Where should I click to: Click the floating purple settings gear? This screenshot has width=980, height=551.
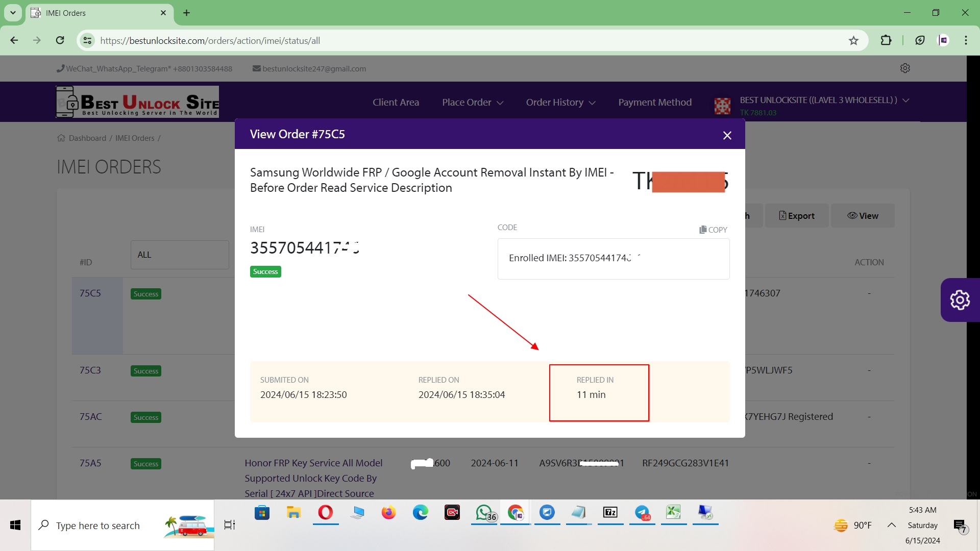point(960,300)
